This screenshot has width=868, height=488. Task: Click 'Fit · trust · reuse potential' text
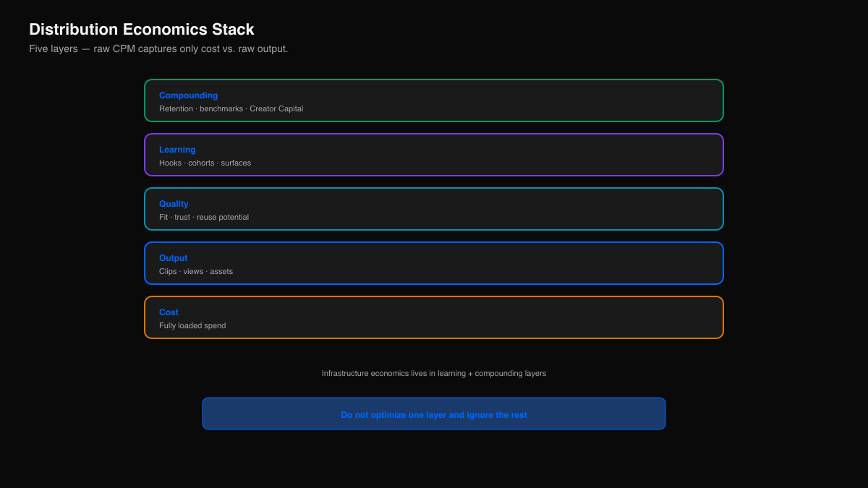click(204, 217)
